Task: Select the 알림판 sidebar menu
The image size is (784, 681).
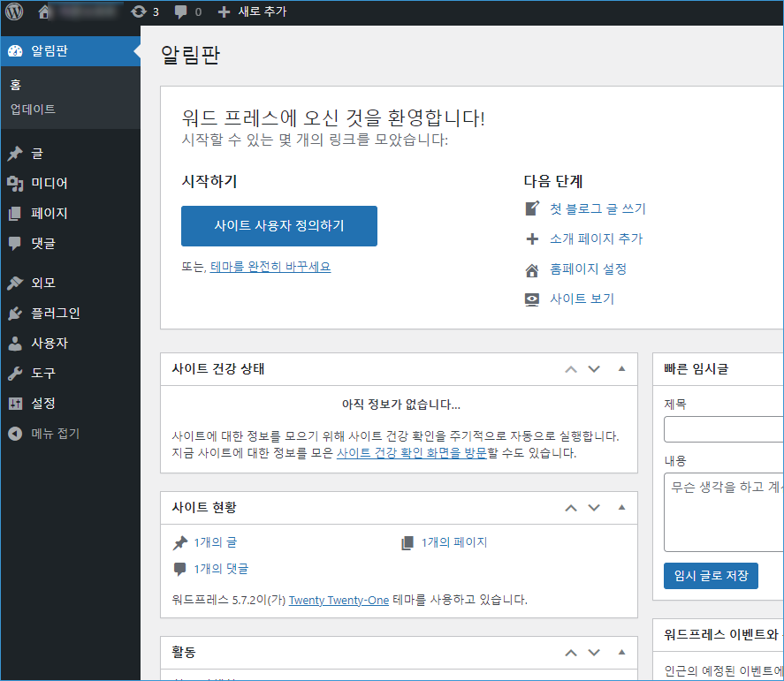Action: pos(70,51)
